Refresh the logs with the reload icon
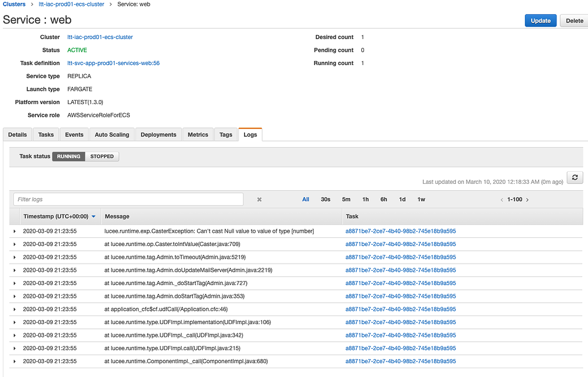588x377 pixels. pos(574,177)
